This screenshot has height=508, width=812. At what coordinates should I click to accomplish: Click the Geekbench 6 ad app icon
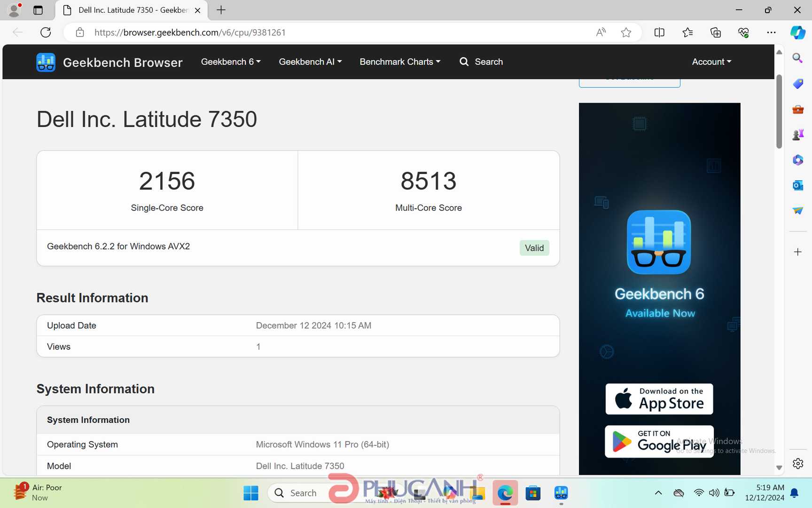pyautogui.click(x=659, y=242)
